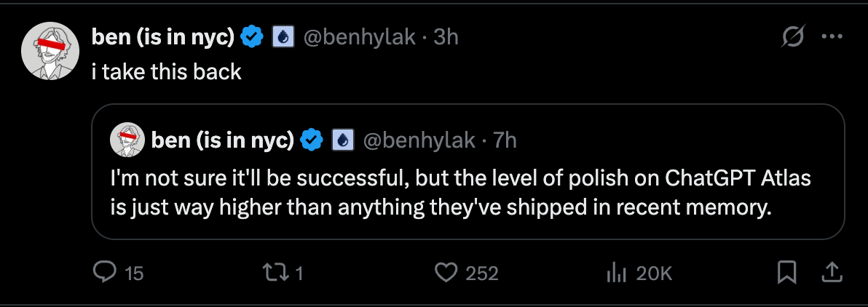The image size is (868, 307).
Task: Like the post with the heart icon
Action: 445,273
